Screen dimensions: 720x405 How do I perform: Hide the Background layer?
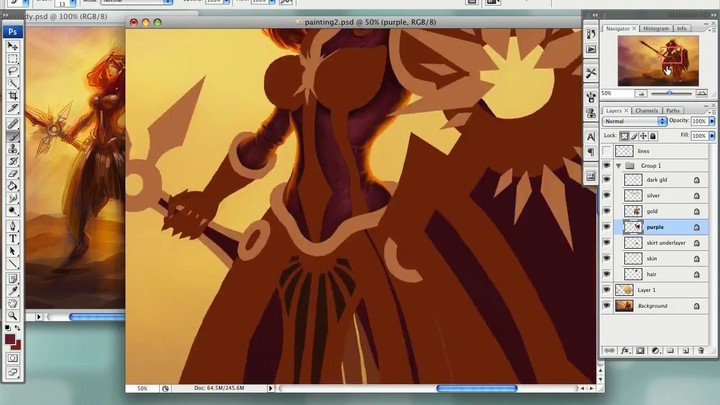pos(607,305)
